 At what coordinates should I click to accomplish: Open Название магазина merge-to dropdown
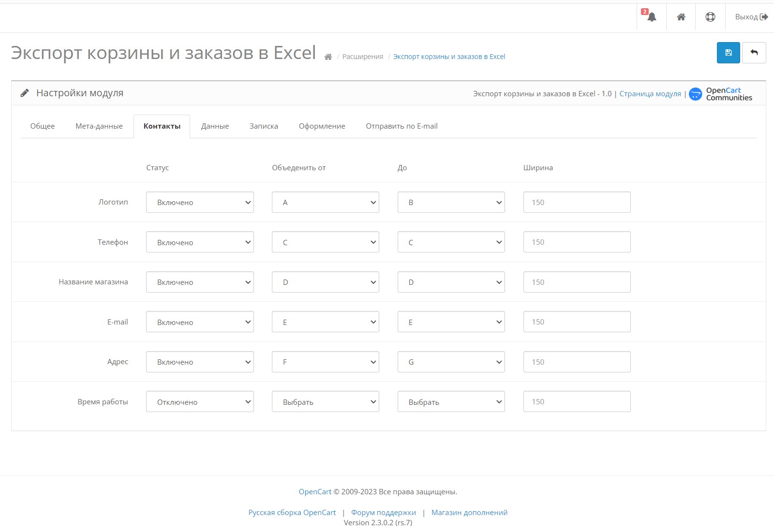coord(451,282)
